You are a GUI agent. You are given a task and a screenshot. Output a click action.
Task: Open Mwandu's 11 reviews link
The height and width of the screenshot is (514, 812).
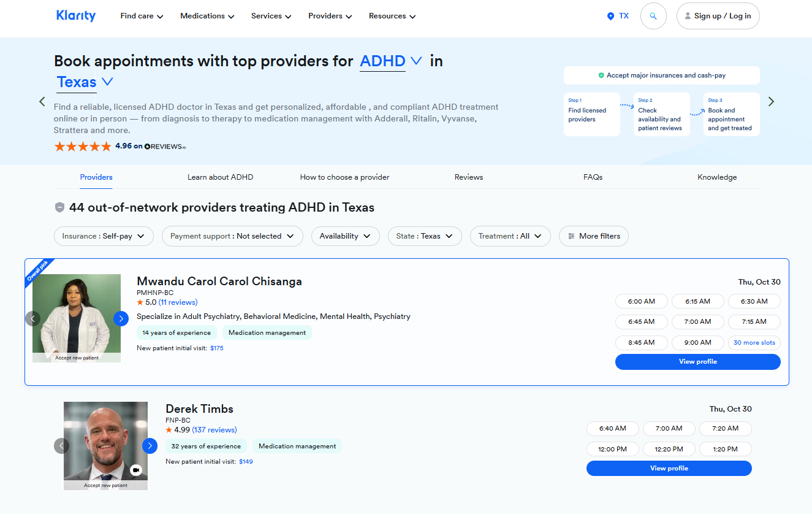[178, 302]
